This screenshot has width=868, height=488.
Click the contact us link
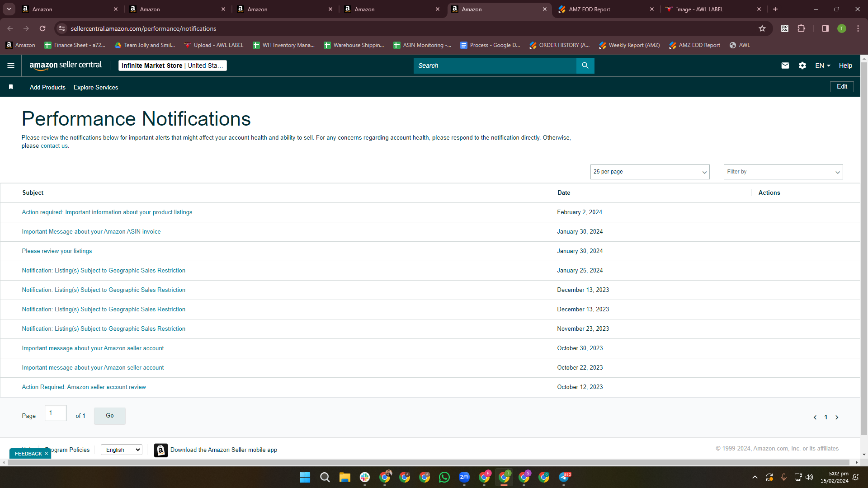coord(54,146)
